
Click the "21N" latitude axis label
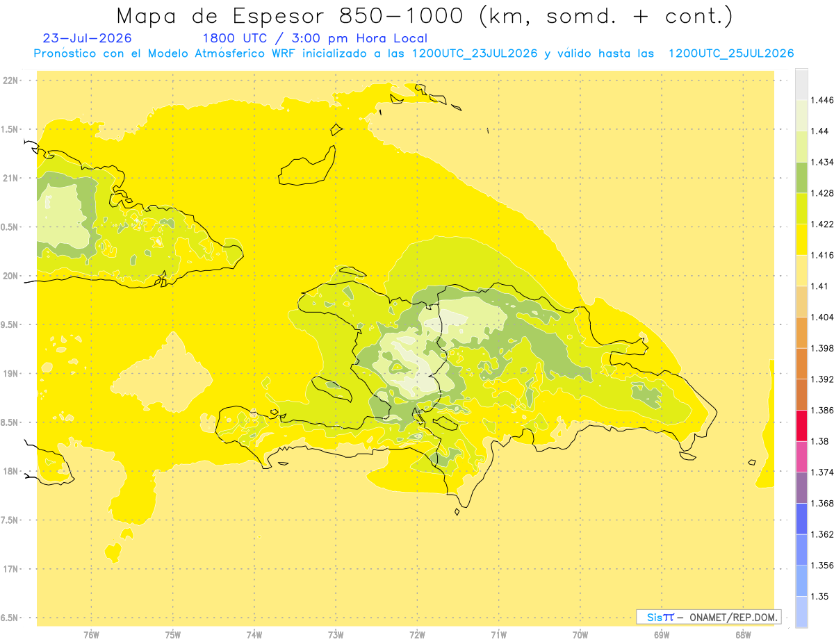(10, 179)
